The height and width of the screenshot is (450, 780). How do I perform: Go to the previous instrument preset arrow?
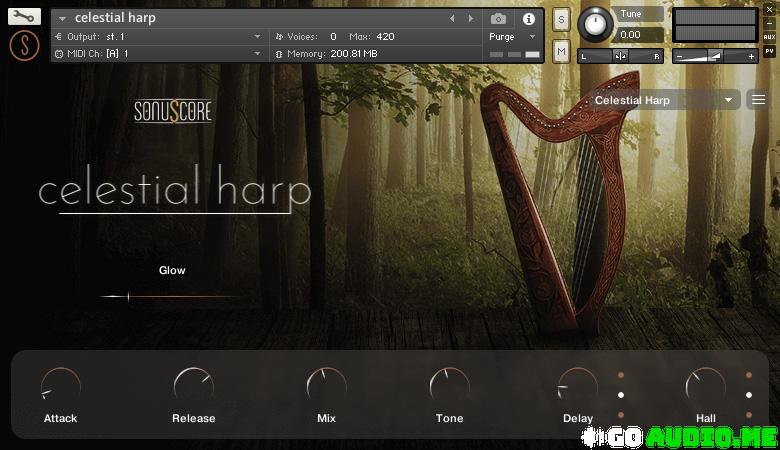452,18
